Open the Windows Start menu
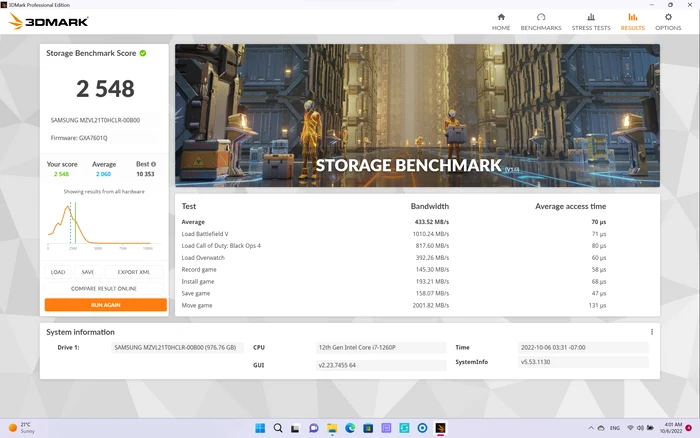Image resolution: width=700 pixels, height=438 pixels. pos(260,428)
